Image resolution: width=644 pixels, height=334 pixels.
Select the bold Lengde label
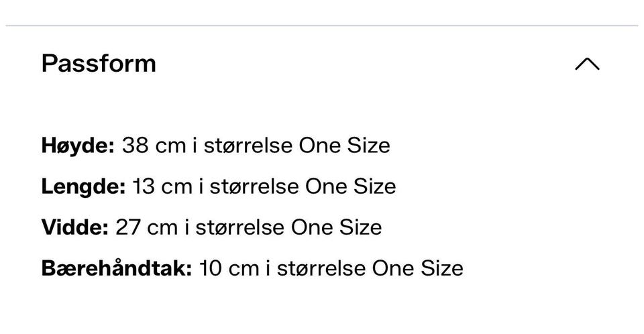(83, 187)
